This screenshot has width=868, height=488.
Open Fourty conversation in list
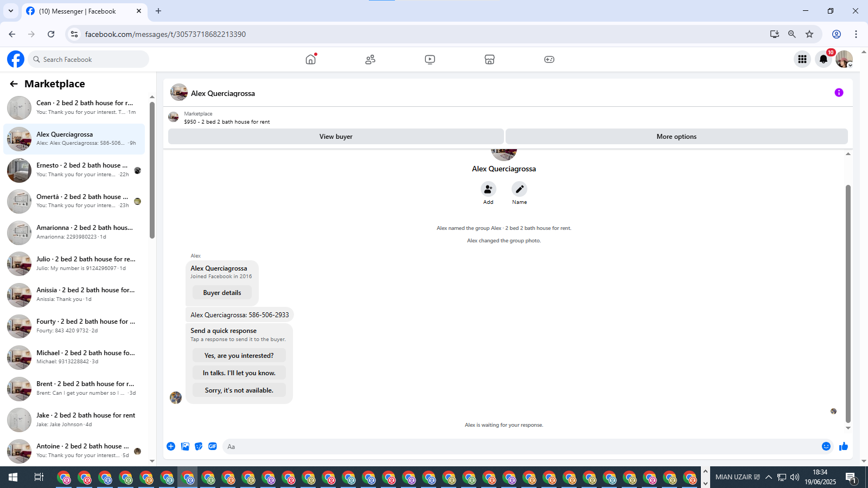[x=74, y=326]
